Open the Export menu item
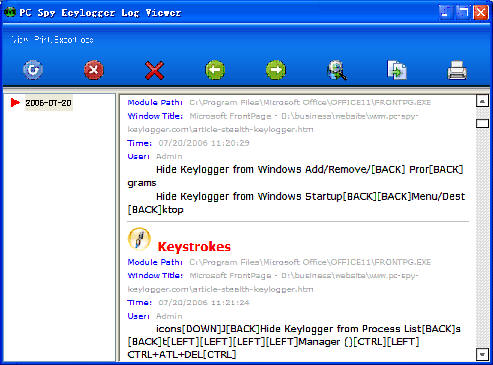The image size is (493, 365). coord(65,40)
